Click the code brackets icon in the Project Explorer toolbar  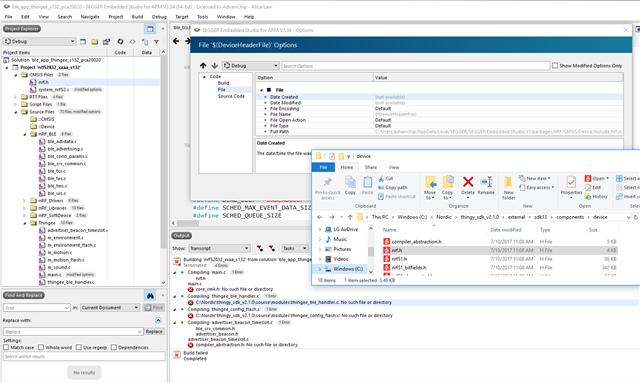point(133,41)
